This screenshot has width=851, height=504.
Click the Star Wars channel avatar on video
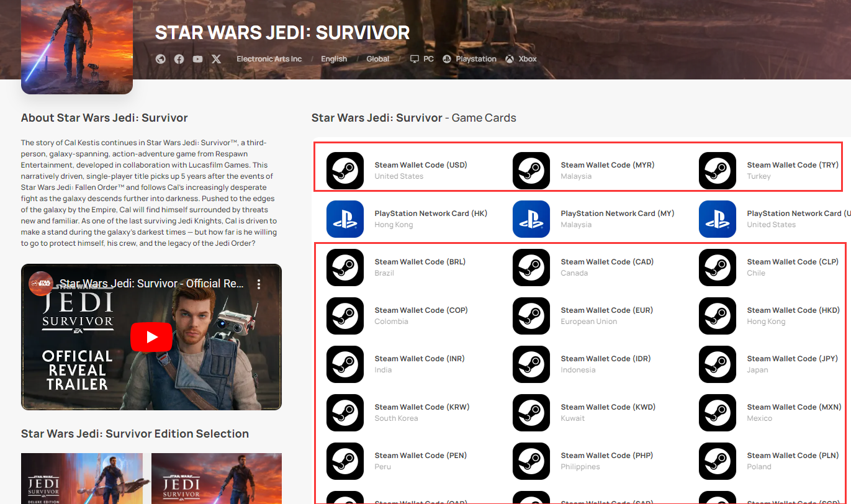42,284
